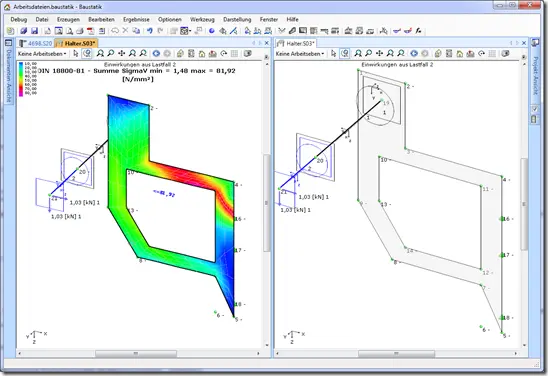Image resolution: width=548 pixels, height=376 pixels.
Task: Click the Save icon in main toolbar
Action: (x=34, y=31)
